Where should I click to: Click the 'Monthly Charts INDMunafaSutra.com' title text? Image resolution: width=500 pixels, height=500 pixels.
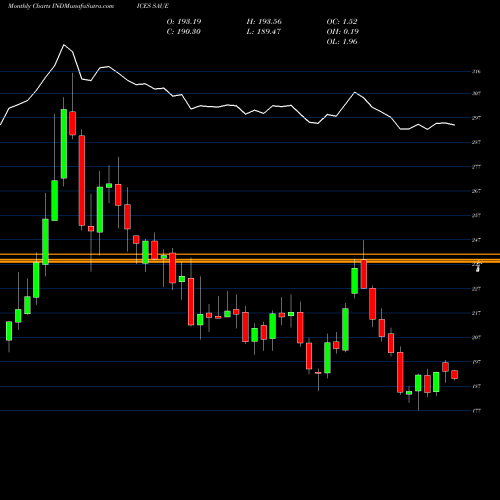coord(61,6)
